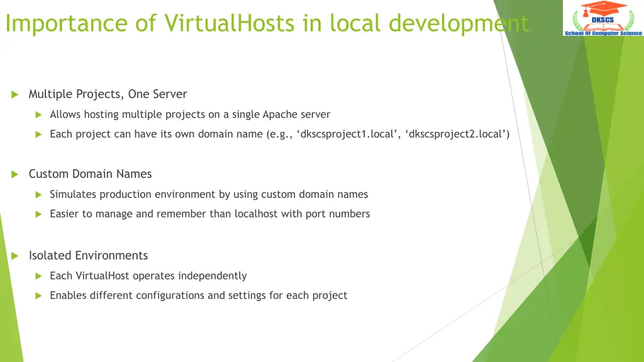Click 'Enables different configurations and settings for each project'
The height and width of the screenshot is (362, 644).
[198, 295]
